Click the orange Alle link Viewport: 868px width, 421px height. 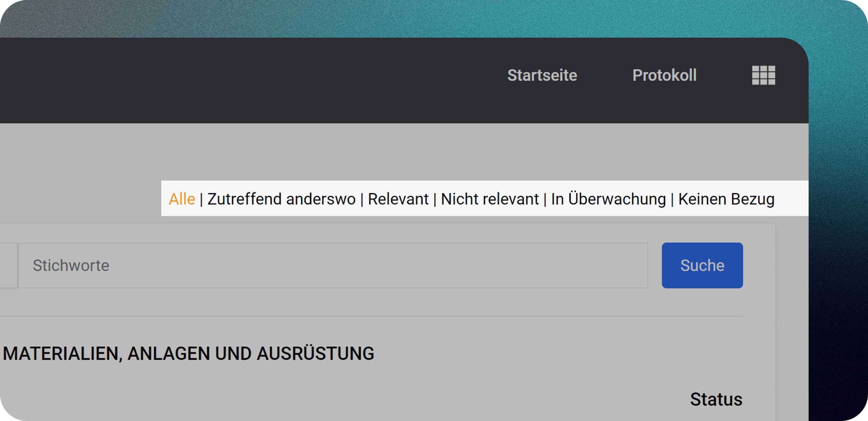[182, 199]
